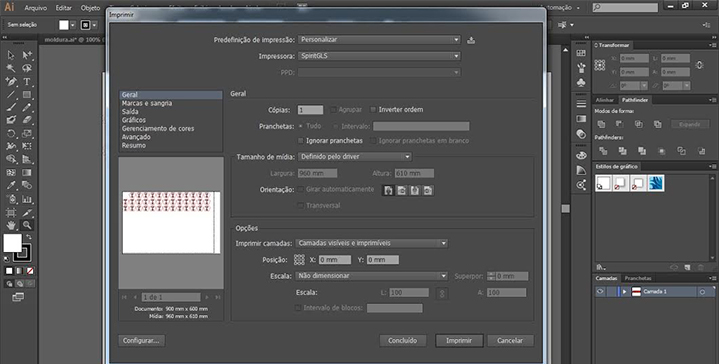
Task: Select the Type tool
Action: [x=27, y=82]
